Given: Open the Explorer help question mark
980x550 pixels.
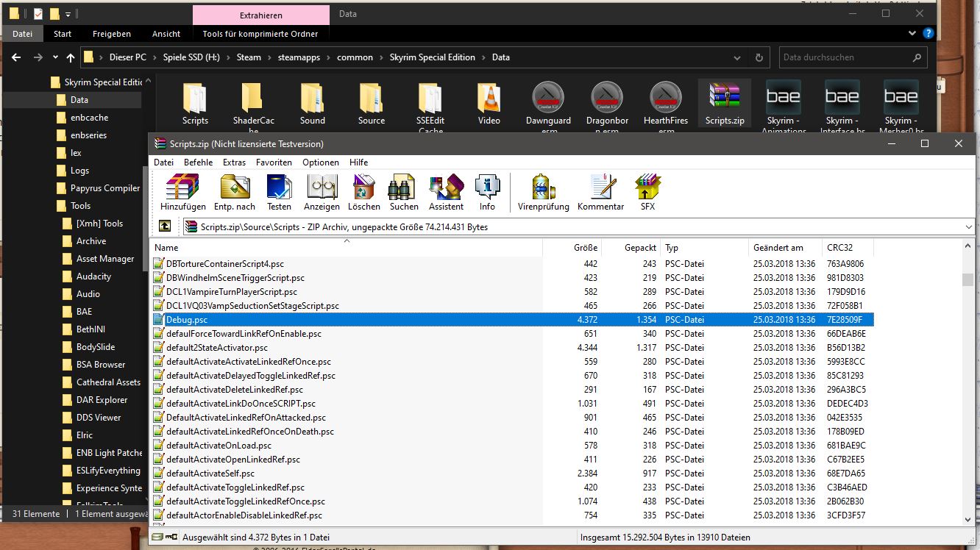Looking at the screenshot, I should [928, 33].
